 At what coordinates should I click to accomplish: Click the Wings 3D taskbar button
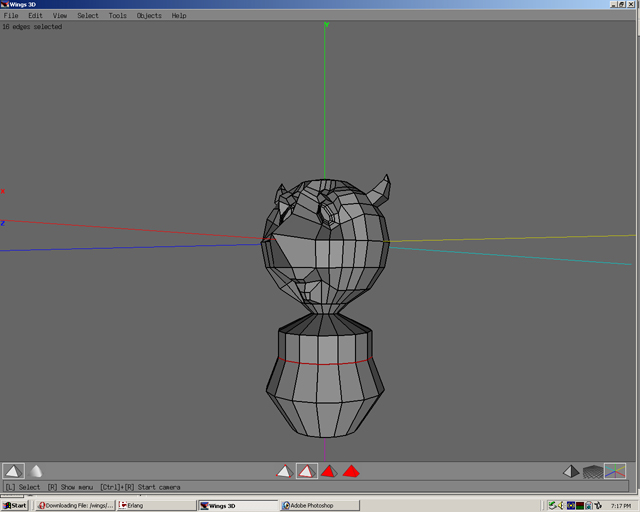click(238, 505)
